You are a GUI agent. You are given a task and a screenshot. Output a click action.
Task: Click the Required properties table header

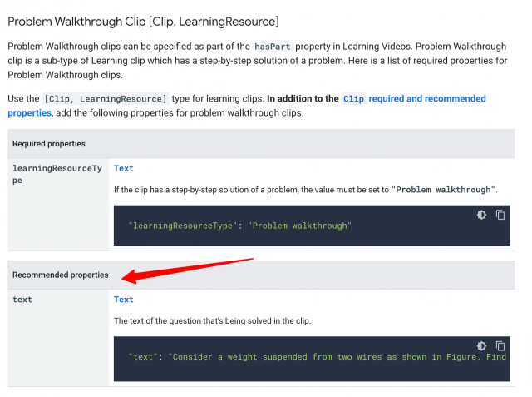click(x=49, y=144)
